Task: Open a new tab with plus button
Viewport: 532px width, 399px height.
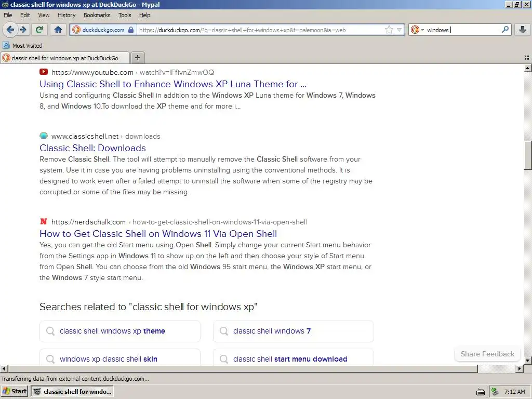Action: tap(137, 58)
